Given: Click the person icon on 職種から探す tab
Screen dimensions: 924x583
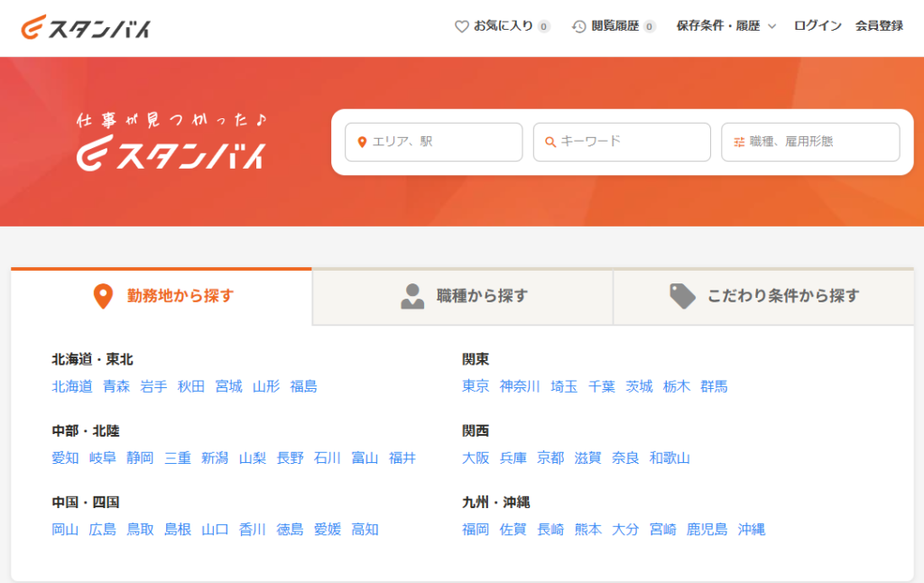Looking at the screenshot, I should (412, 296).
